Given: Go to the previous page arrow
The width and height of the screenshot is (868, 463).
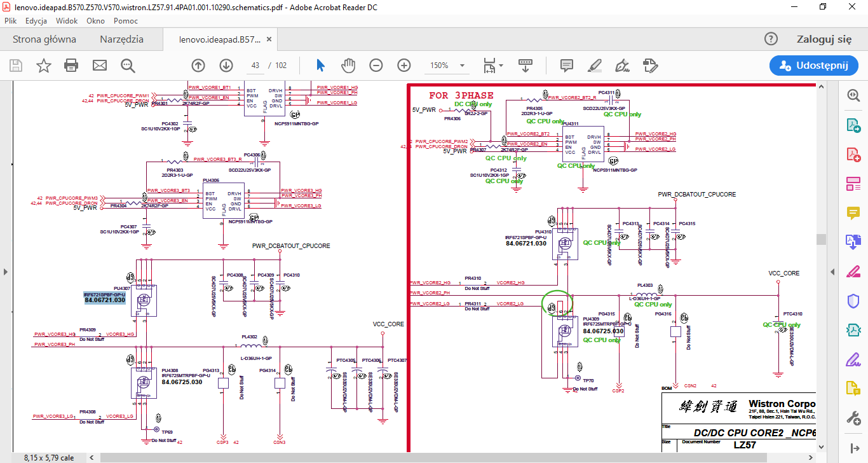Looking at the screenshot, I should pyautogui.click(x=198, y=66).
